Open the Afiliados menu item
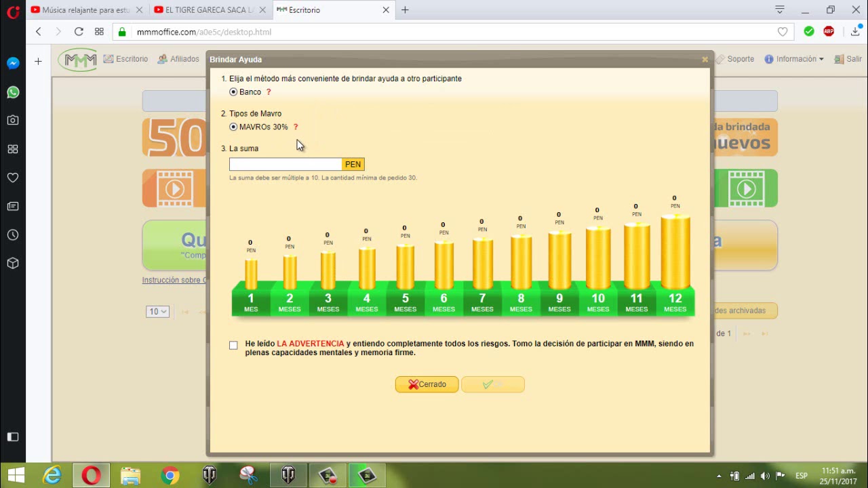This screenshot has height=488, width=868. click(178, 59)
